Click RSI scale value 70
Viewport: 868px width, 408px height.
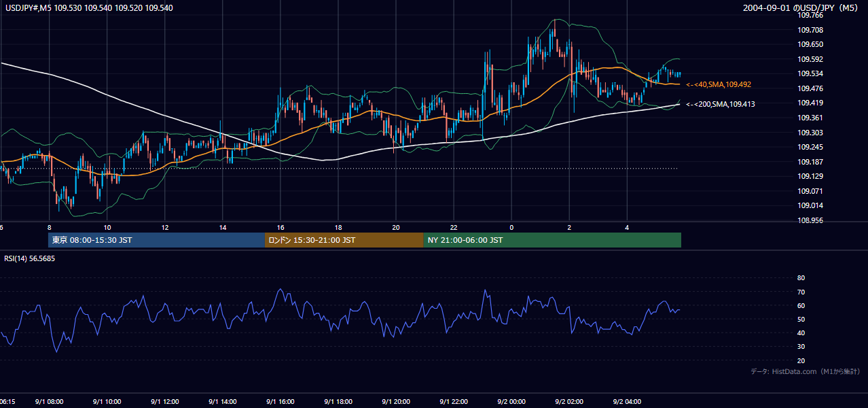coord(801,292)
